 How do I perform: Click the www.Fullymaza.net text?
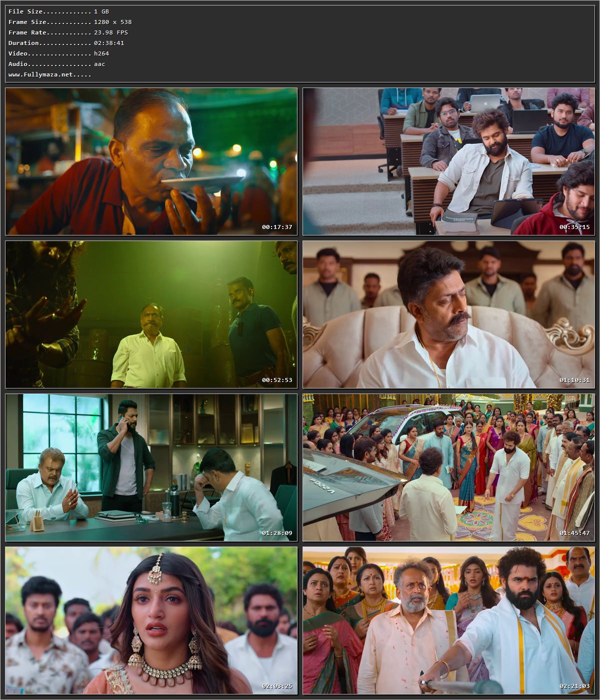coord(49,74)
